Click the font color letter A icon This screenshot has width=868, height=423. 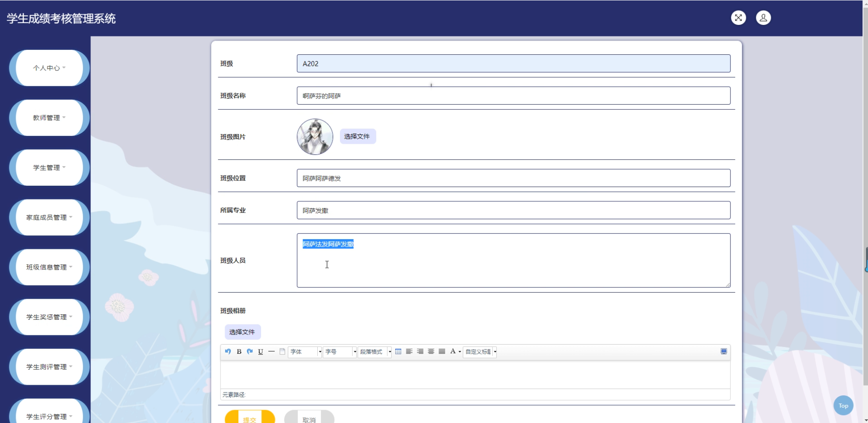pos(453,352)
